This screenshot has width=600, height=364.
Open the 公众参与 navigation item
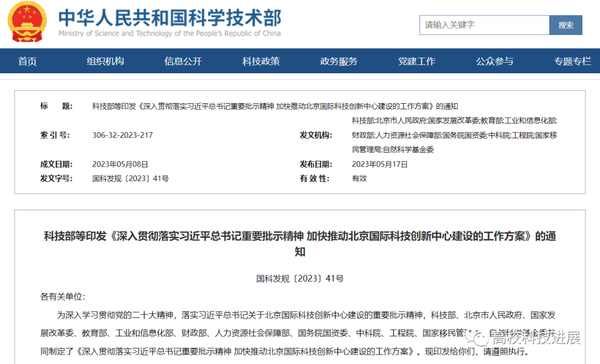494,61
